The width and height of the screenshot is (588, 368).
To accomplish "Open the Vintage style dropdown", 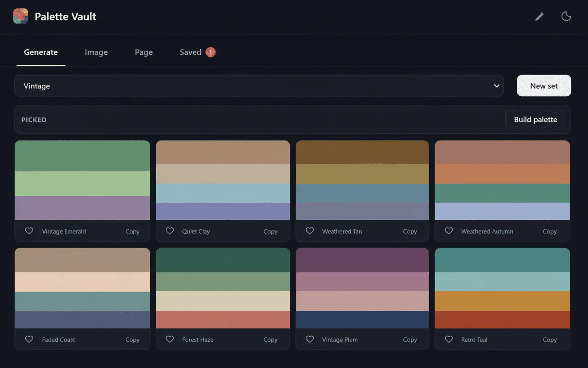I will tap(259, 86).
